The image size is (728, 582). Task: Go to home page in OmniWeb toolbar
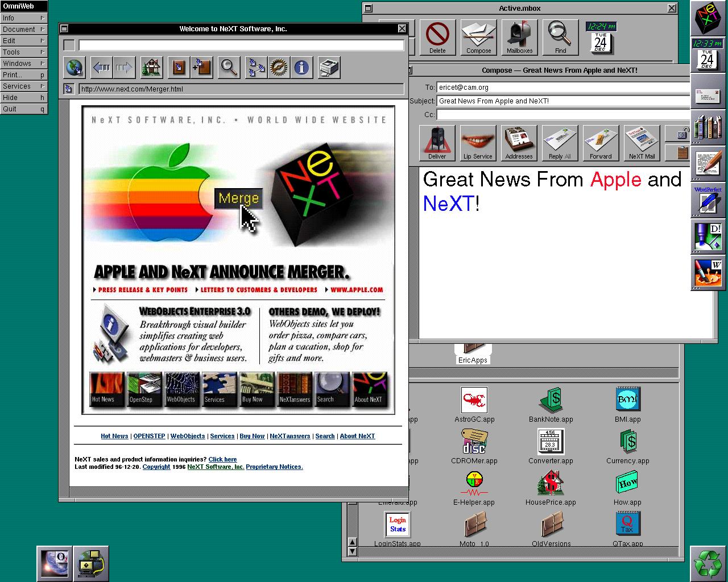click(x=151, y=68)
